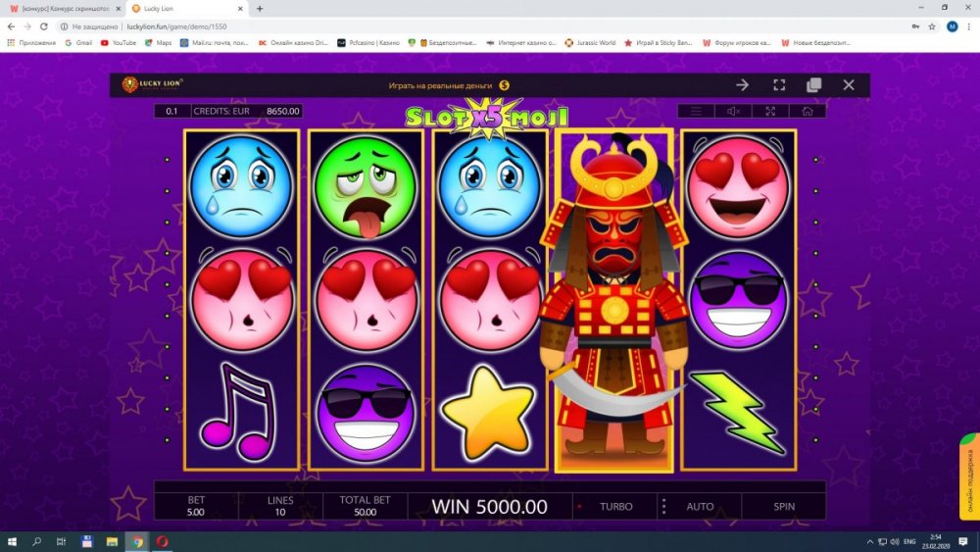Image resolution: width=980 pixels, height=552 pixels.
Task: Change the BET amount of 5.00
Action: coord(196,506)
